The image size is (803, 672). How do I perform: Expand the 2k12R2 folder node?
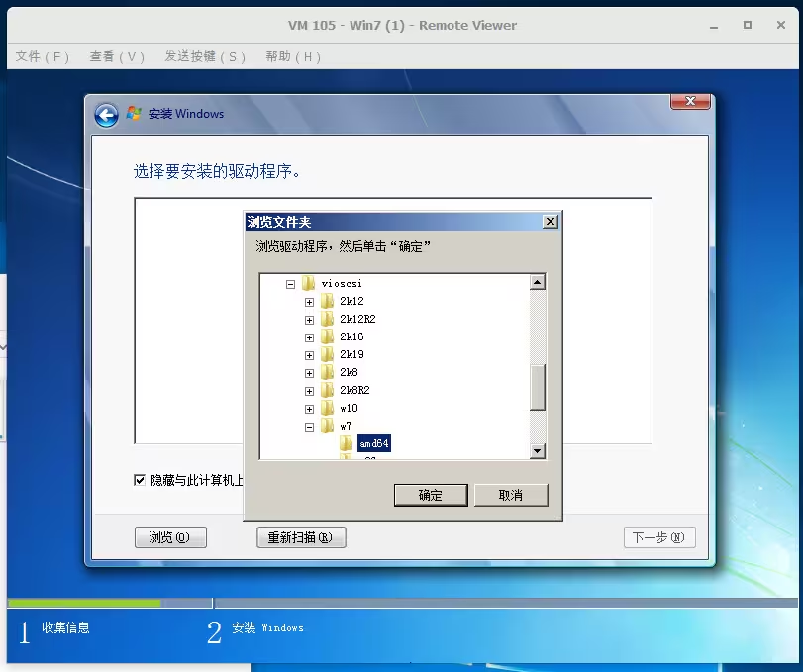(309, 320)
